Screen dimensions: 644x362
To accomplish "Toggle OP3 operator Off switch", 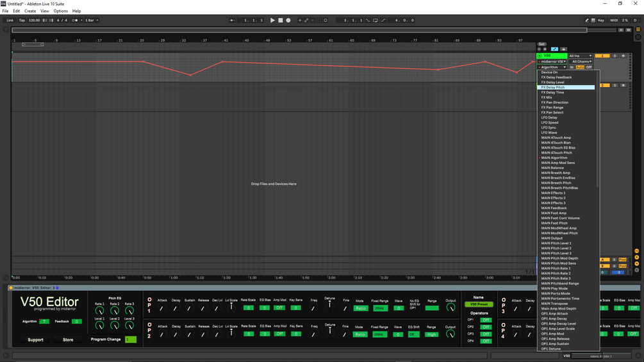I will (486, 334).
